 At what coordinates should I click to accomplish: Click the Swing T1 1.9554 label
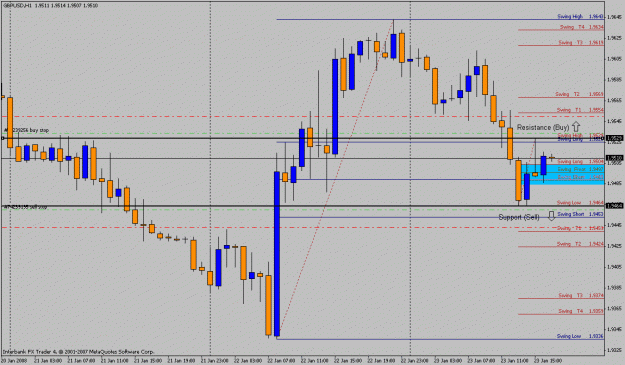pyautogui.click(x=580, y=110)
